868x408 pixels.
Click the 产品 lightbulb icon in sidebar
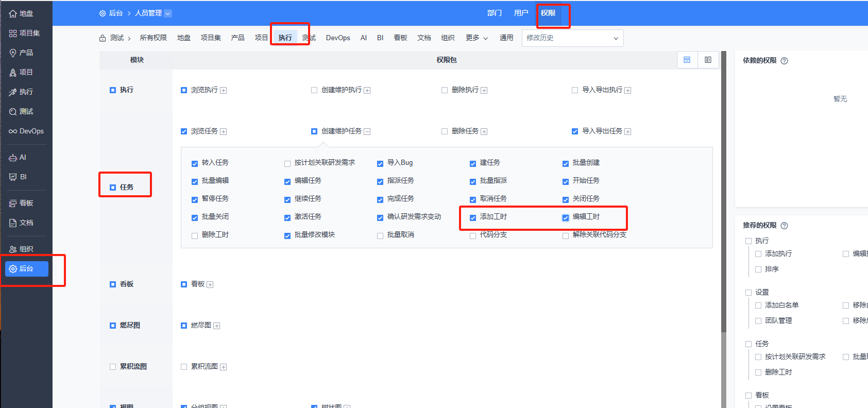(13, 53)
